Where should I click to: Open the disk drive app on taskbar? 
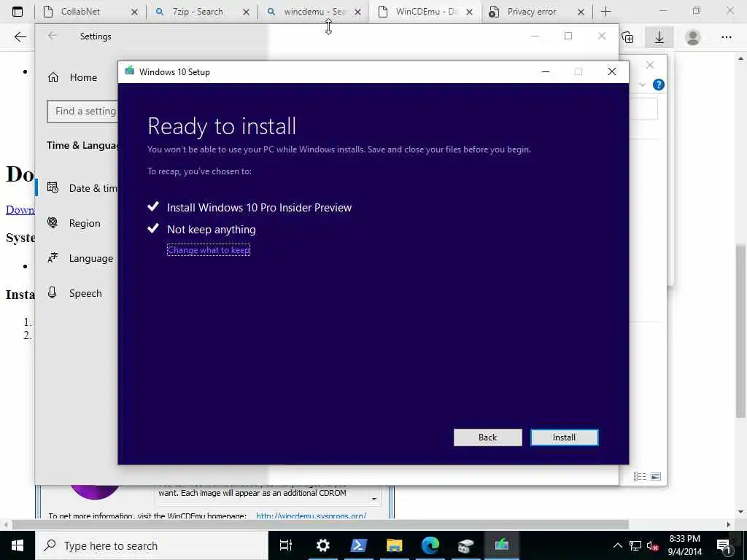point(465,545)
